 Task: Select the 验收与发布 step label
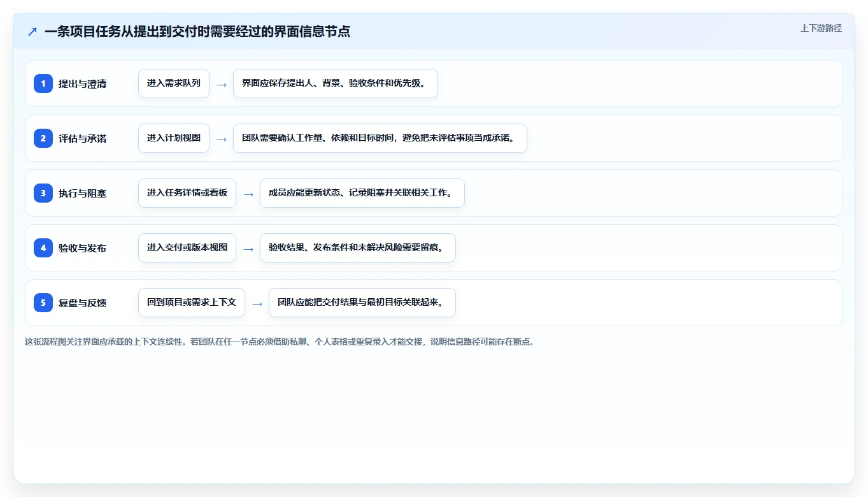[82, 248]
